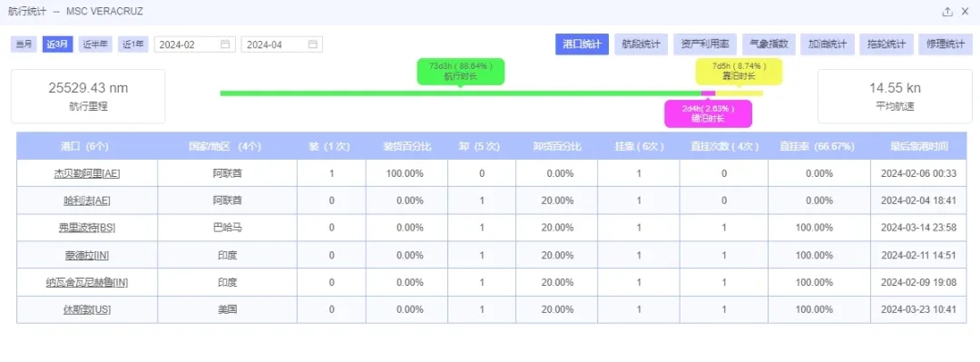980x362 pixels.
Task: Click the export share icon at top right
Action: click(947, 12)
